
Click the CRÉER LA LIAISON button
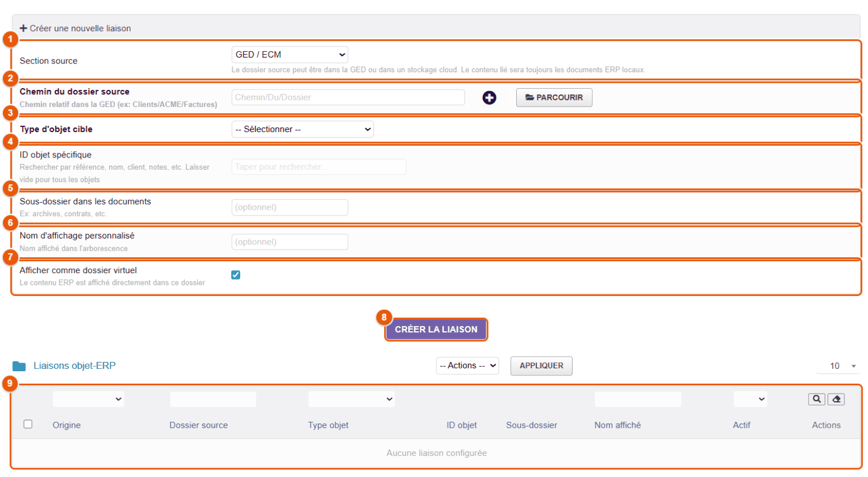click(x=436, y=330)
